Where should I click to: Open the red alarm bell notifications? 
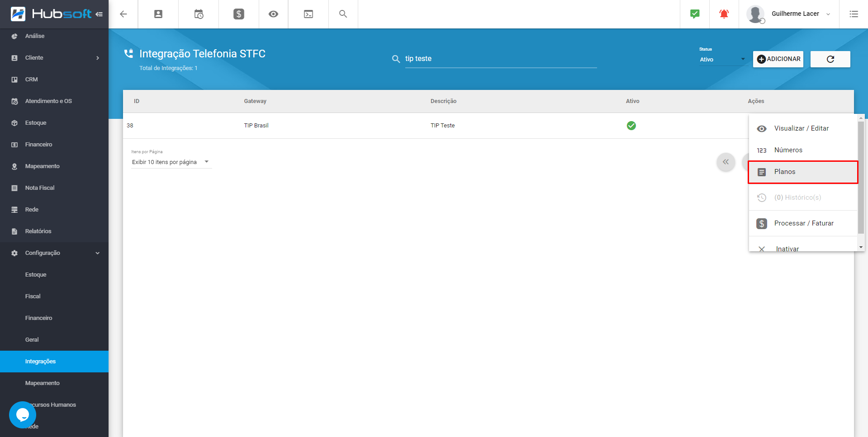point(724,14)
